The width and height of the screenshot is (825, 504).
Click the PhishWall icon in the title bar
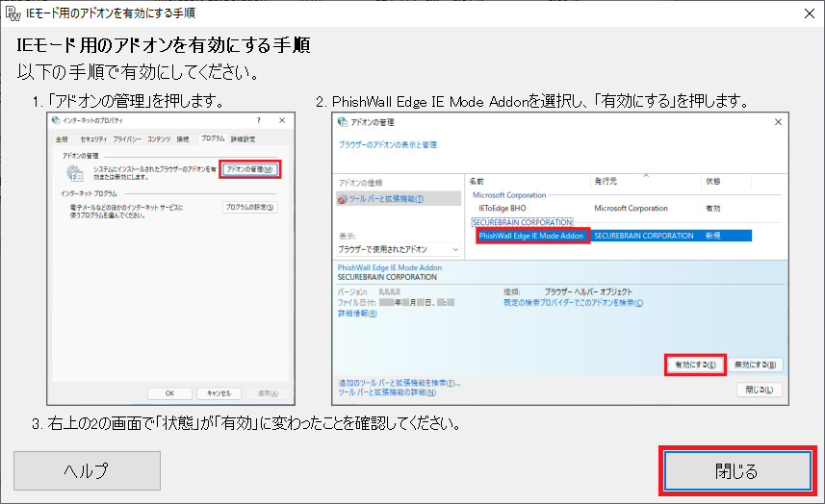click(13, 13)
